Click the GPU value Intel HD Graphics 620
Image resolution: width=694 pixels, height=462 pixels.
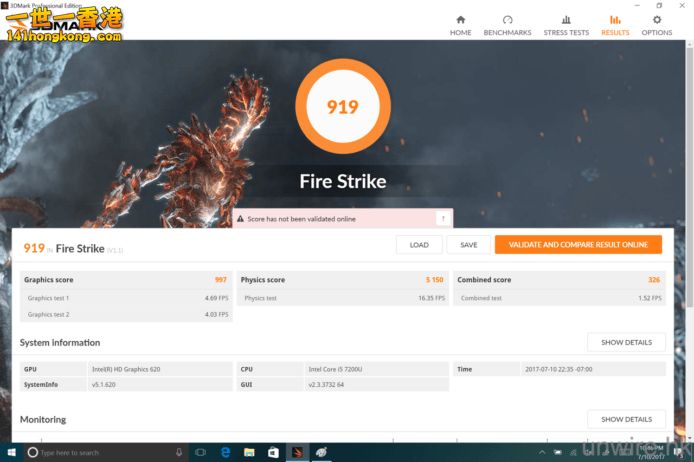[126, 369]
